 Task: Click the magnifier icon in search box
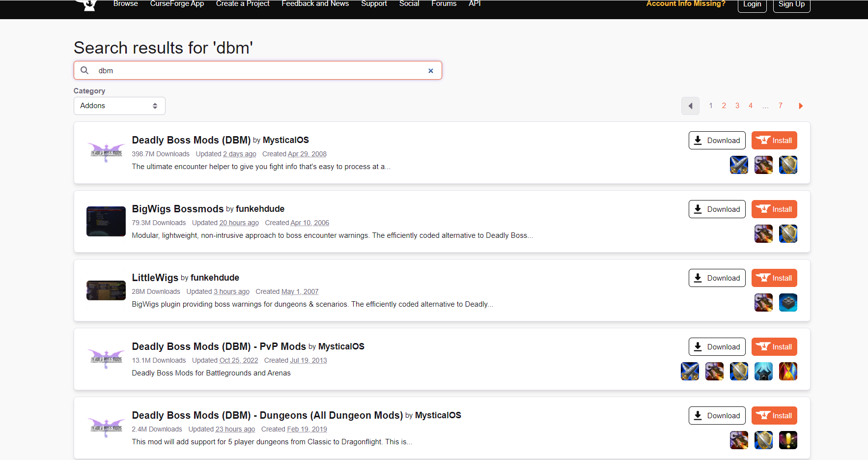(x=84, y=70)
